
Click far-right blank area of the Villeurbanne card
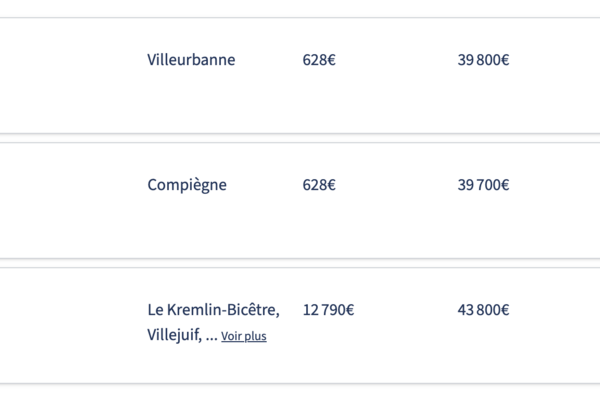pos(565,75)
